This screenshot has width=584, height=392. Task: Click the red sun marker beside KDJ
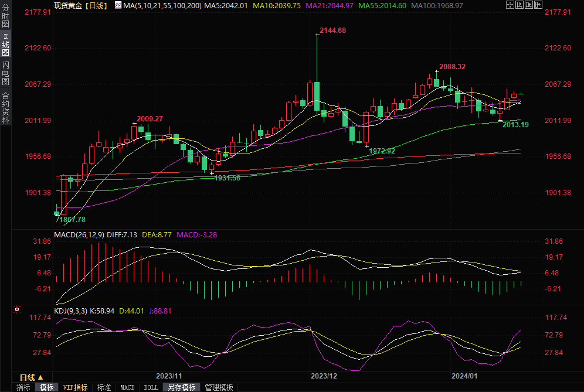click(x=17, y=309)
